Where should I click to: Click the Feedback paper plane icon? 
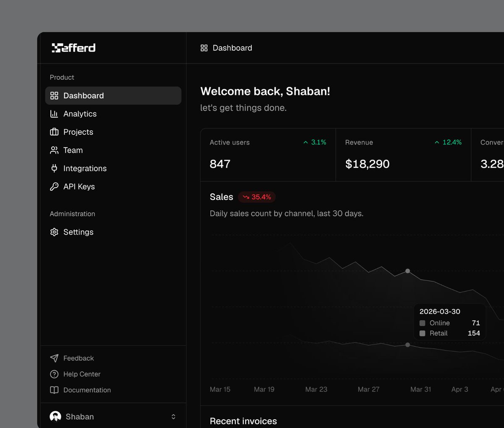[x=54, y=358]
